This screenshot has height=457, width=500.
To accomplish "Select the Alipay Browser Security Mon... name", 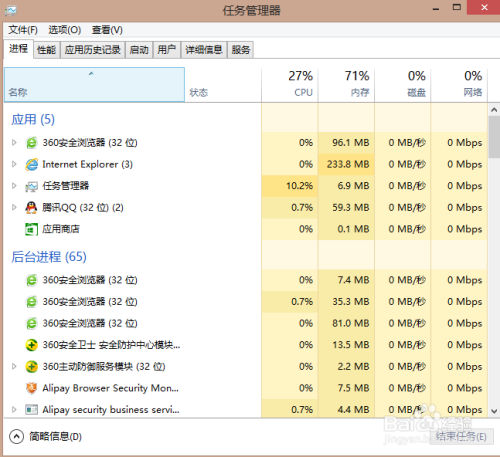I will click(110, 388).
